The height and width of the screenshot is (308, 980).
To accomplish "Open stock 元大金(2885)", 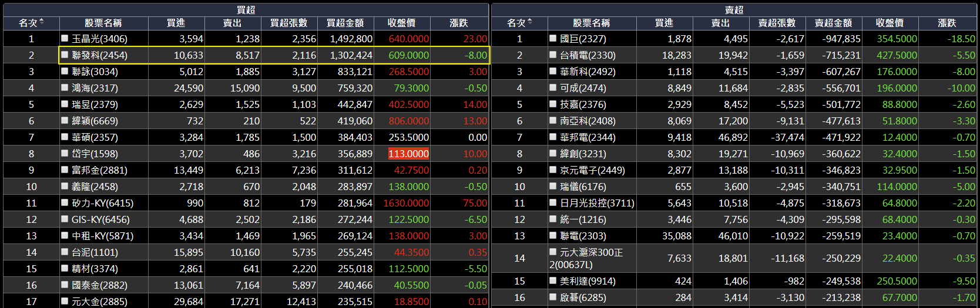I will point(99,302).
